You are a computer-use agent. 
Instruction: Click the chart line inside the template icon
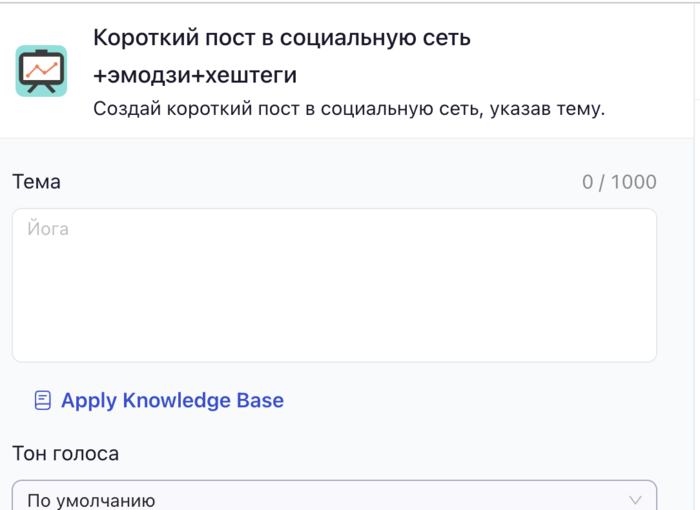[41, 69]
